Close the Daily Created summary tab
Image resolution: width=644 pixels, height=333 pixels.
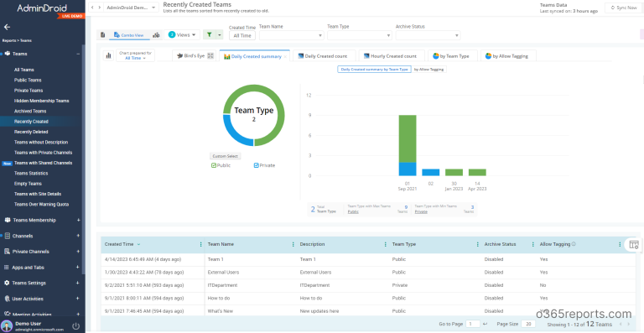point(285,57)
